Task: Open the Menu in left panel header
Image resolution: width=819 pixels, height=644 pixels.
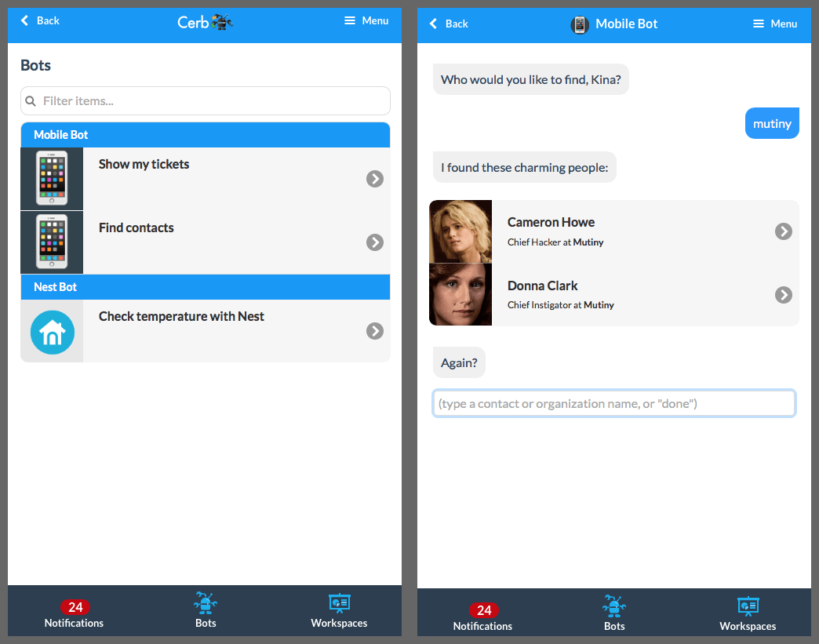Action: click(x=366, y=21)
